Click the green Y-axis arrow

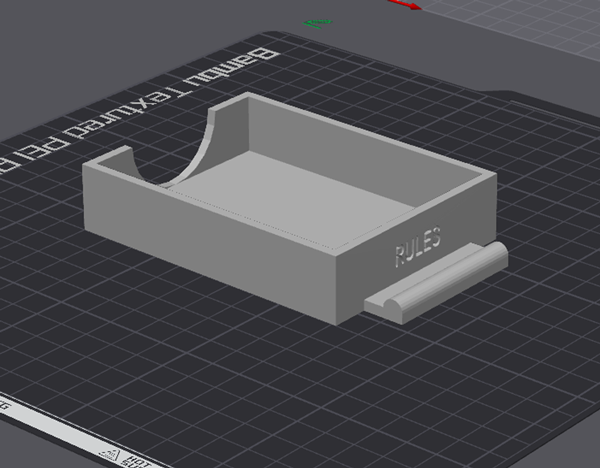point(318,23)
